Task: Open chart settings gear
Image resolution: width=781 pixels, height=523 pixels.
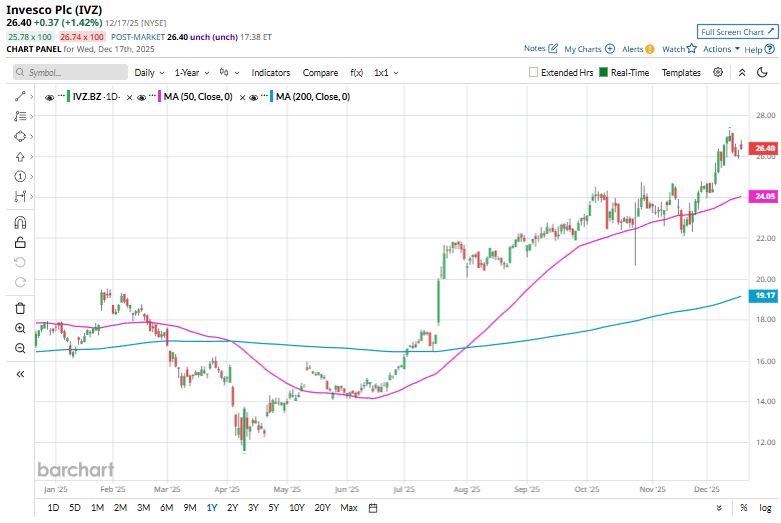Action: coord(718,72)
